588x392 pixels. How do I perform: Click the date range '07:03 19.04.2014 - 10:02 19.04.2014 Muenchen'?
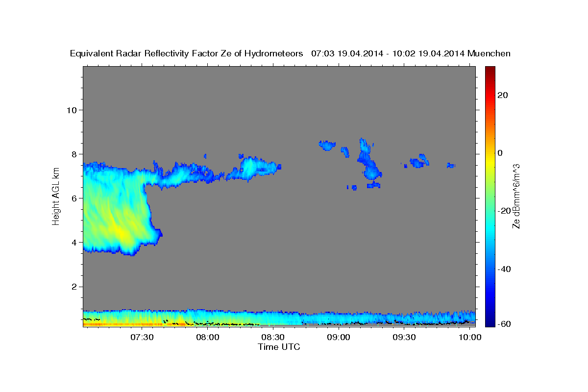coord(411,53)
